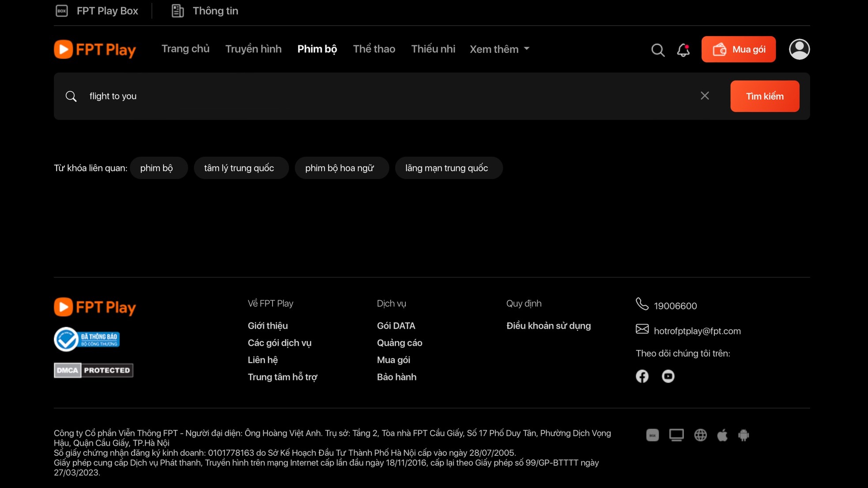Go to the Truyền hình tab
Screen dimensions: 868x488
point(253,49)
